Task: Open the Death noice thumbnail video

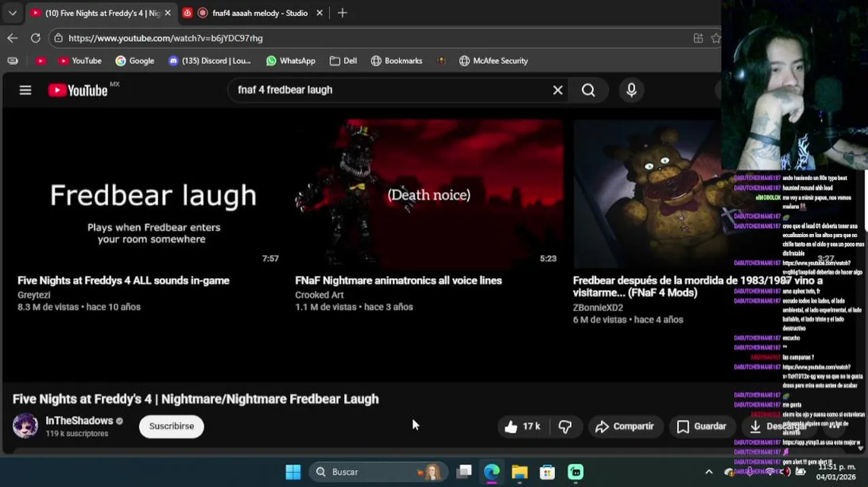Action: pos(429,194)
